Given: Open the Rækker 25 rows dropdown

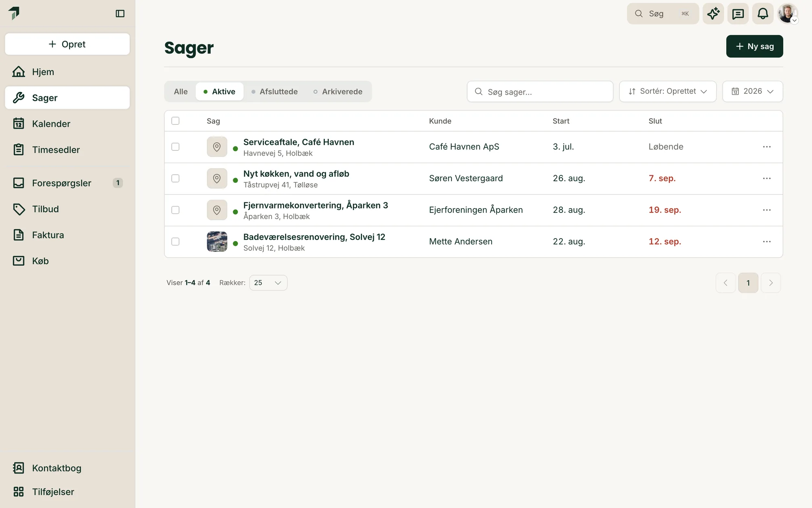Looking at the screenshot, I should (268, 283).
